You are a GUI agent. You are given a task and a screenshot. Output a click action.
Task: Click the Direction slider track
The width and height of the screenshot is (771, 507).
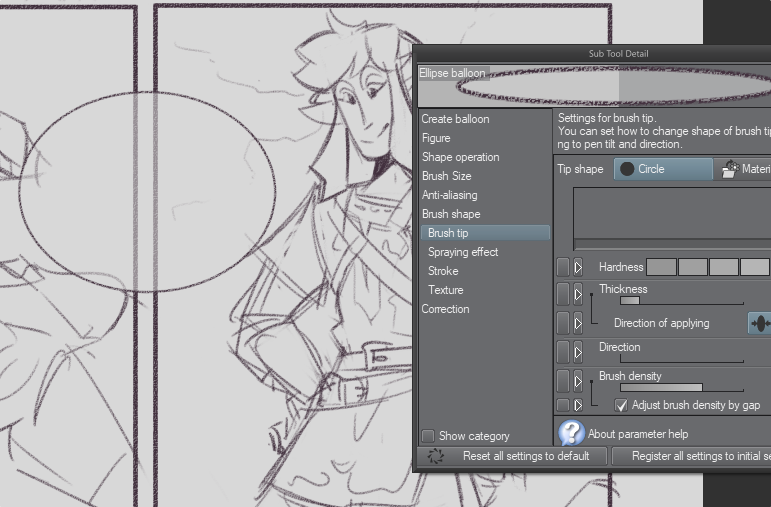682,358
